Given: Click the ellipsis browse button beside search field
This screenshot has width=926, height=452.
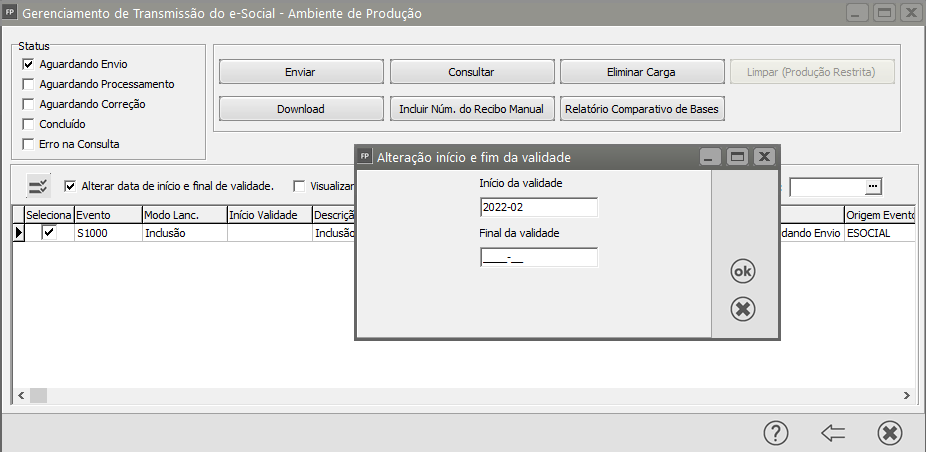Looking at the screenshot, I should click(873, 187).
